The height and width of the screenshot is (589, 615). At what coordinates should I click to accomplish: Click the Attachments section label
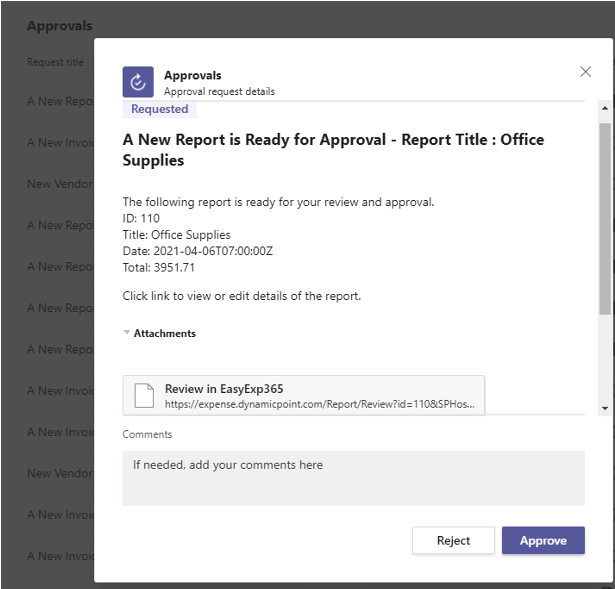(165, 333)
